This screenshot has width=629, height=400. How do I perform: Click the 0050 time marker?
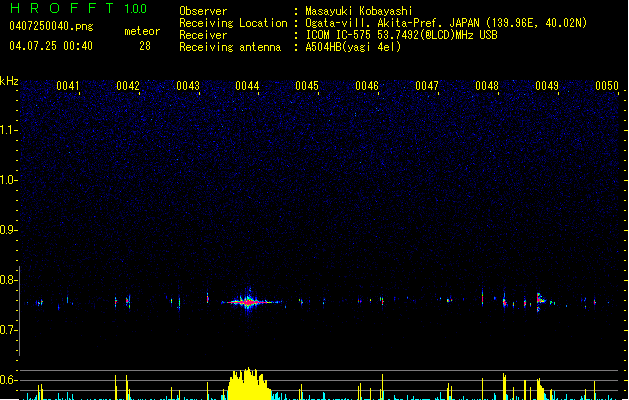pos(607,86)
